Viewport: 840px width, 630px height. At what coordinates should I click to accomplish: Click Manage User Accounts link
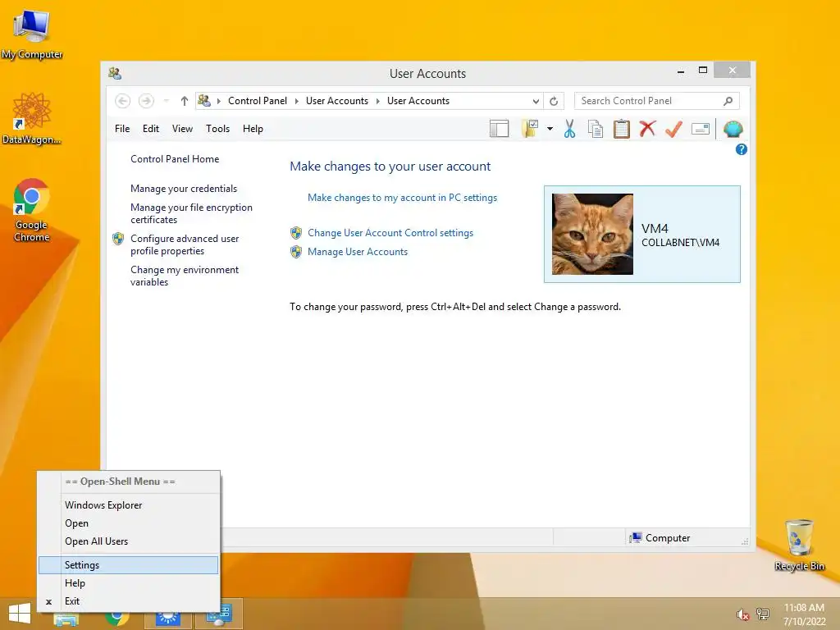pyautogui.click(x=358, y=252)
